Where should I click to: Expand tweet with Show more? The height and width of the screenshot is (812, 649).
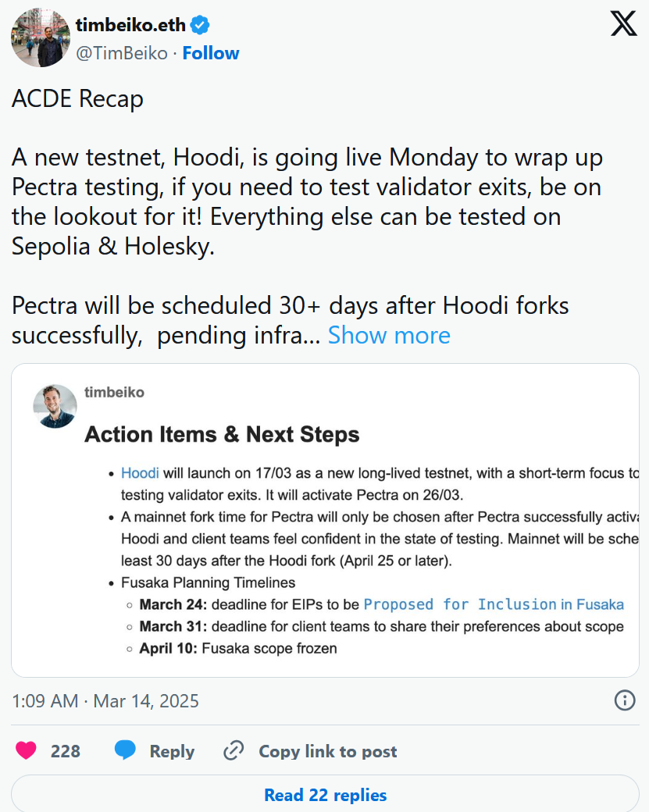pyautogui.click(x=389, y=335)
